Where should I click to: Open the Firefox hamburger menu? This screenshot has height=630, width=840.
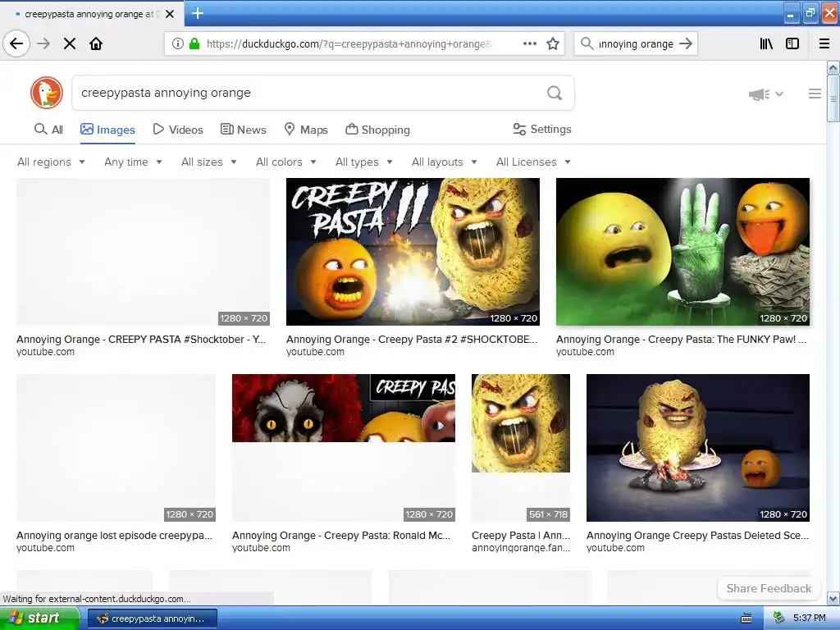pos(824,43)
